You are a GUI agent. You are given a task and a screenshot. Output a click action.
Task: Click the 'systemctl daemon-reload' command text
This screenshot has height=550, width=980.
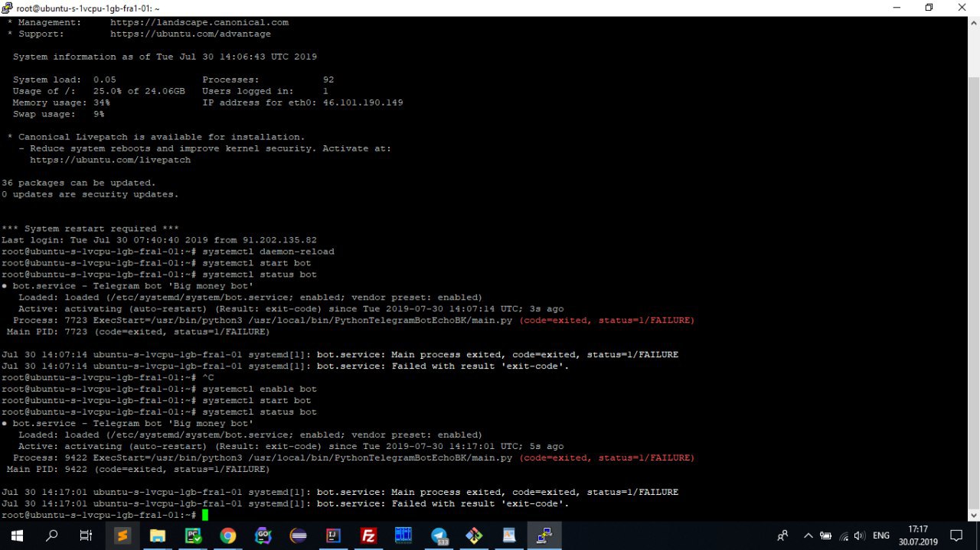(x=268, y=252)
